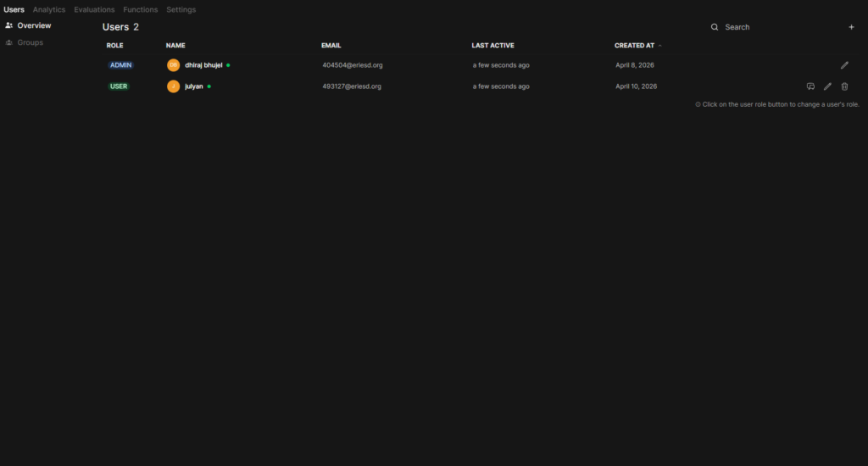The image size is (868, 466).
Task: Click julyan's orange avatar icon
Action: coord(173,86)
